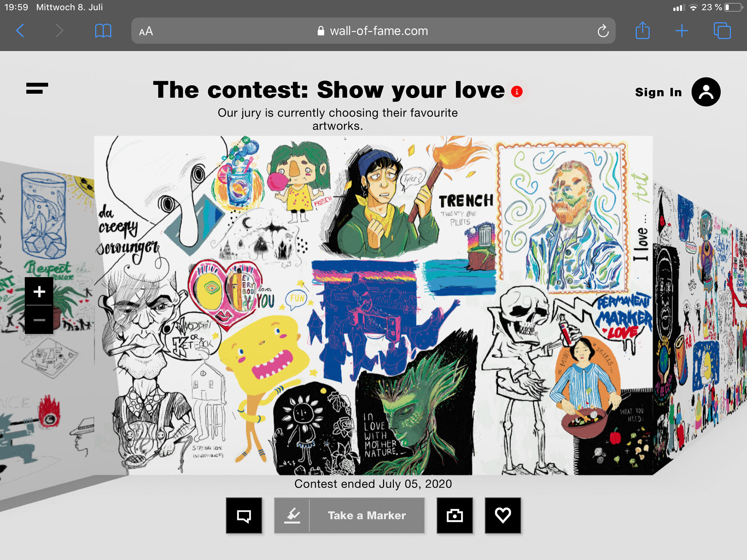Viewport: 747px width, 560px height.
Task: Open the user profile avatar icon
Action: click(706, 92)
